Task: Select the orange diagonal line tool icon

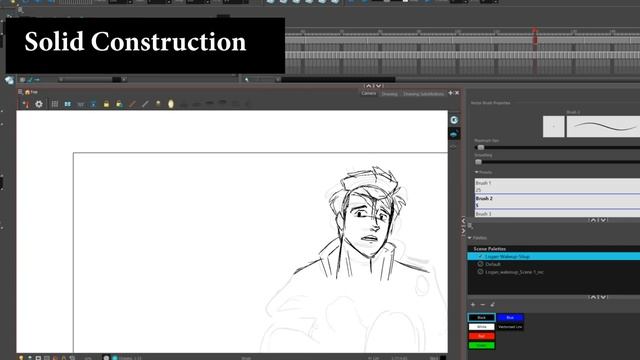Action: (x=132, y=104)
